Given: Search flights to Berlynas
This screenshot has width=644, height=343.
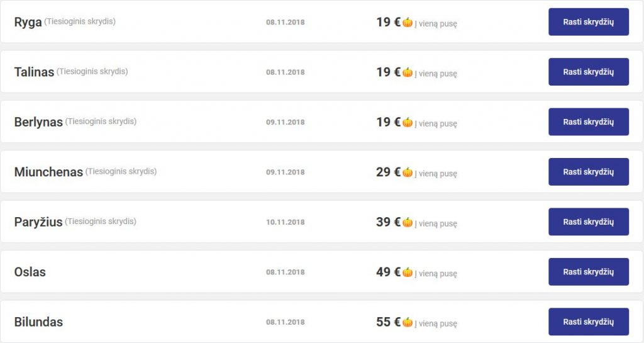Looking at the screenshot, I should tap(589, 121).
